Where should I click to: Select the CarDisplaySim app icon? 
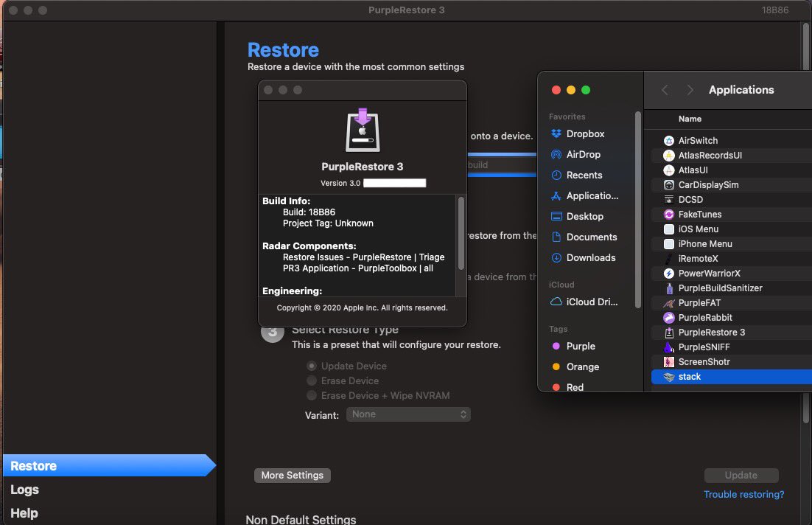[668, 185]
